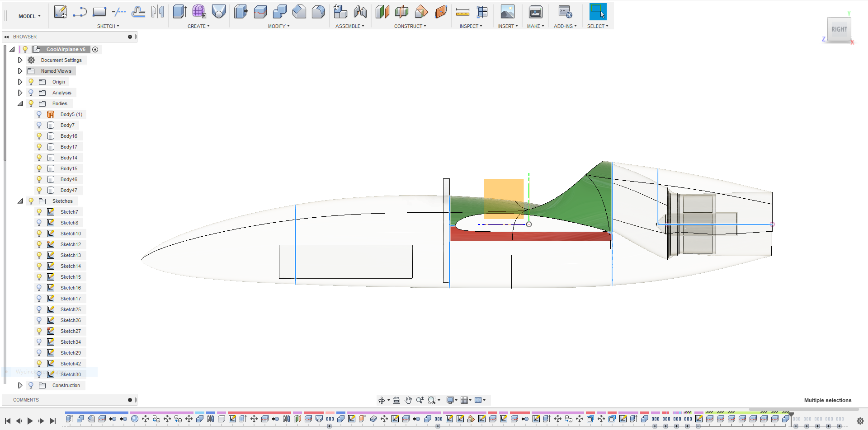Select Body14 in the browser

pos(69,158)
